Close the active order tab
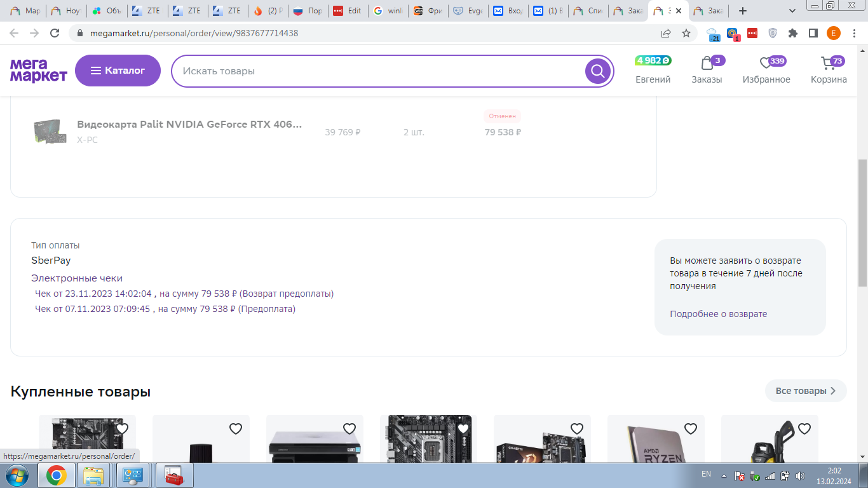 tap(679, 11)
